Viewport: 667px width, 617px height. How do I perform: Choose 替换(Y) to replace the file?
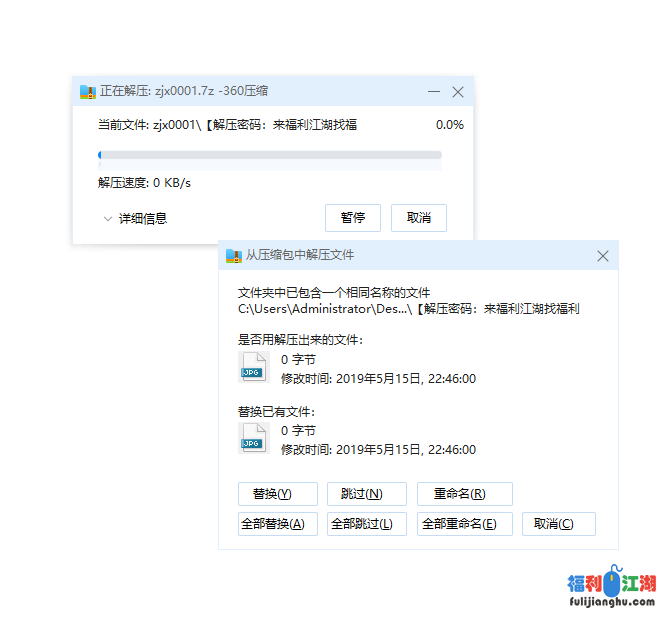point(277,494)
